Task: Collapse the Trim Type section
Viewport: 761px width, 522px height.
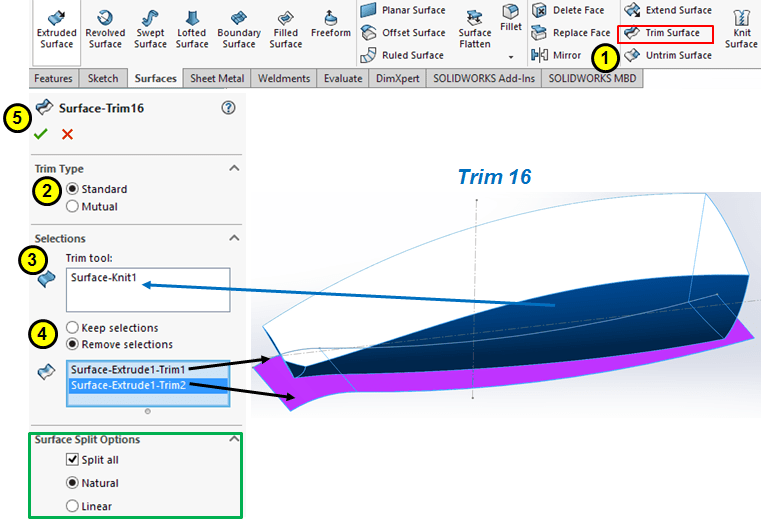Action: [x=234, y=169]
